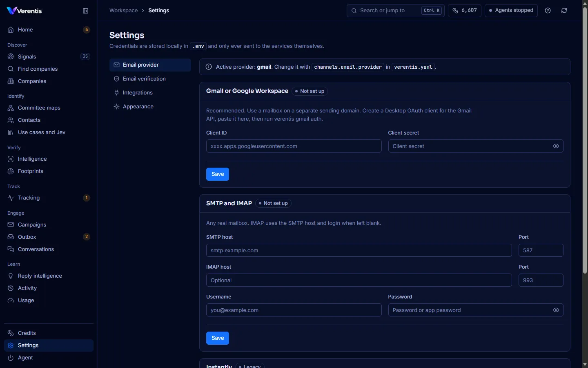Open the 6,607 credits counter
The width and height of the screenshot is (588, 368).
click(x=465, y=11)
